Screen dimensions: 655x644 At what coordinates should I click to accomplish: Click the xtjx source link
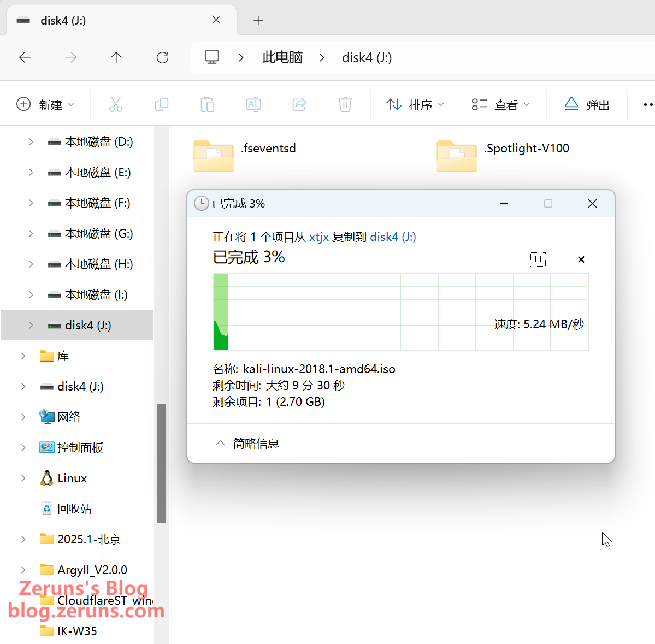(x=319, y=237)
